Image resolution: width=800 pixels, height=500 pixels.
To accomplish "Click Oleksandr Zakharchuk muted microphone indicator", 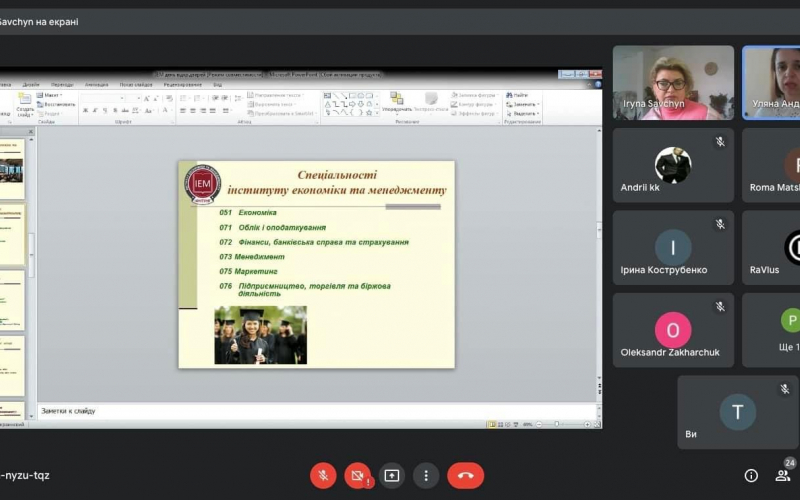I will pyautogui.click(x=720, y=307).
